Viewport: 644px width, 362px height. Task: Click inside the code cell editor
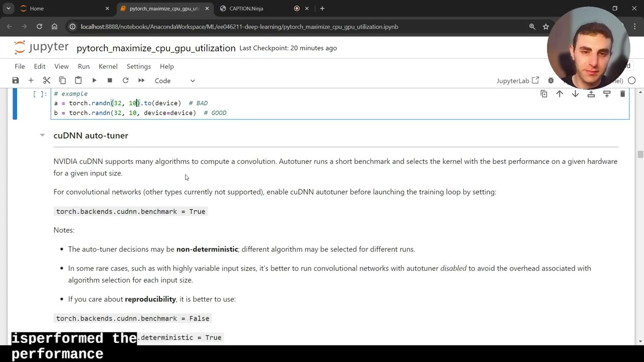pyautogui.click(x=340, y=104)
